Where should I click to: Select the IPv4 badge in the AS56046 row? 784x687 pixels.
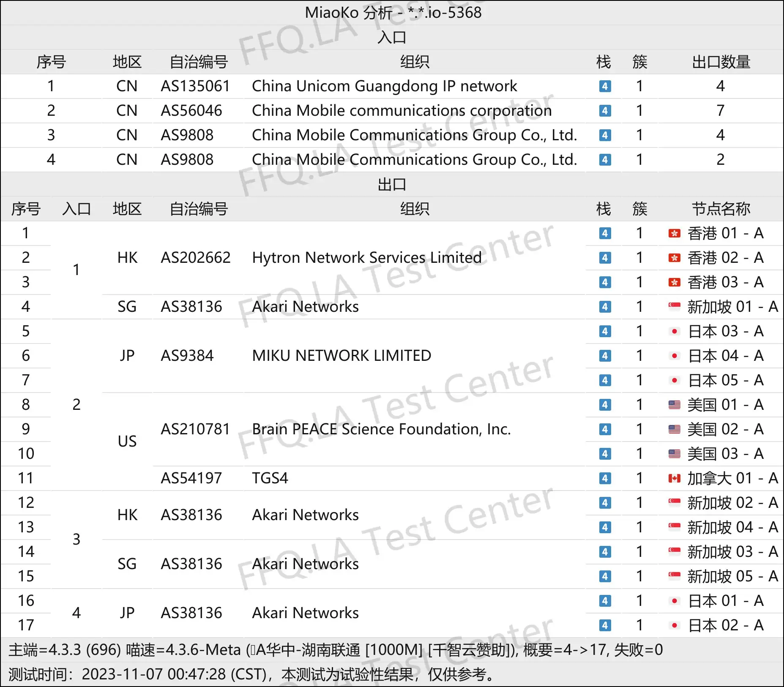pos(605,111)
